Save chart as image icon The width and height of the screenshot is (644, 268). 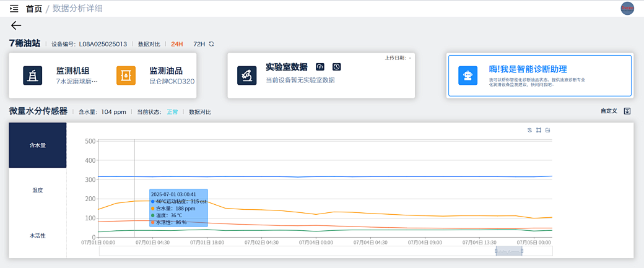pos(548,130)
